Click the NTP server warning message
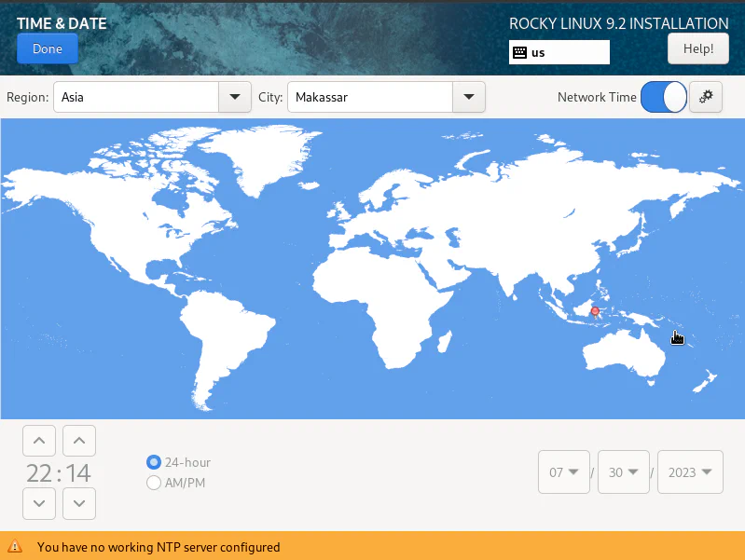The image size is (745, 560). click(159, 547)
